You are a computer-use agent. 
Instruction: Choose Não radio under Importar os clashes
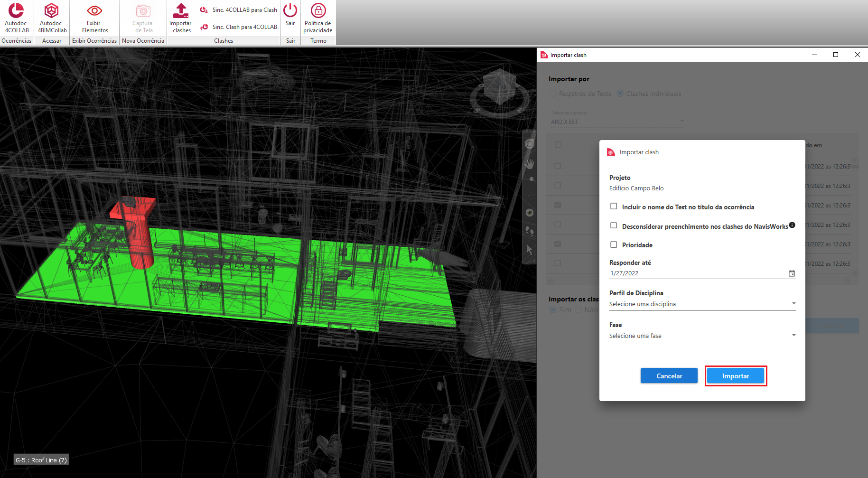point(578,310)
